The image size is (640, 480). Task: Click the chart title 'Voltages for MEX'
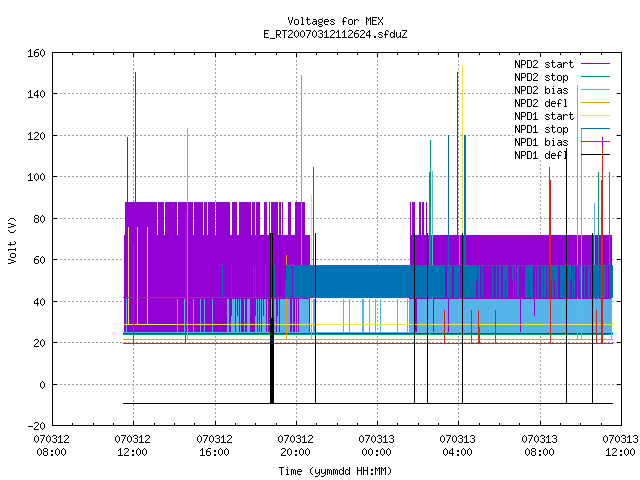(335, 21)
